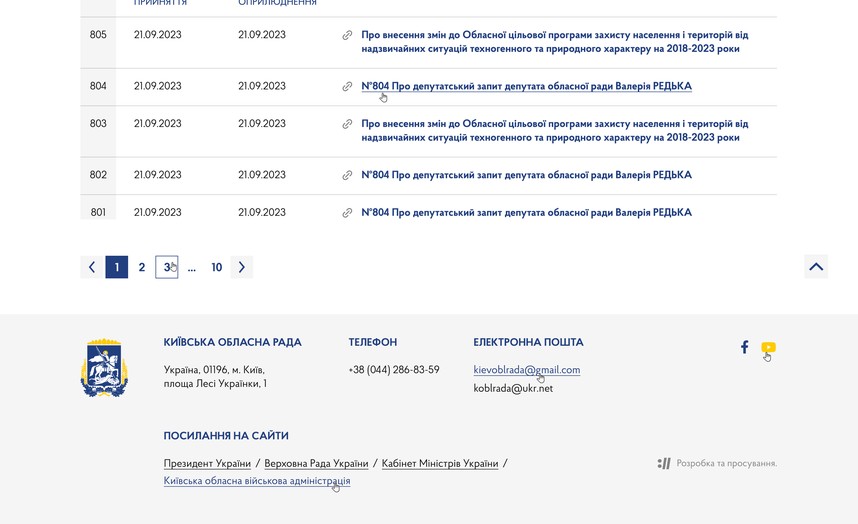Click the ЕЛЕКТРОННА ПОШТА heading

tap(528, 342)
